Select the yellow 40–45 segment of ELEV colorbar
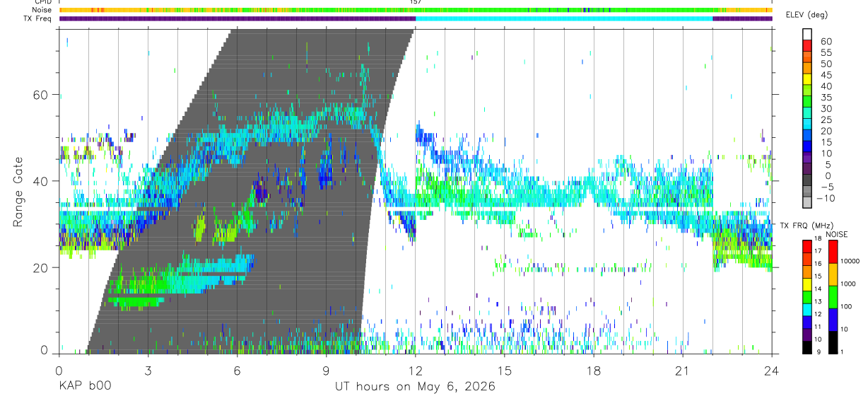This screenshot has width=868, height=401. coord(807,79)
